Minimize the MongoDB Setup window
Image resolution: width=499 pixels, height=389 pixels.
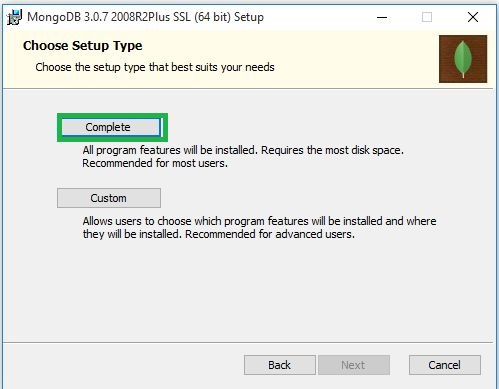pos(382,17)
